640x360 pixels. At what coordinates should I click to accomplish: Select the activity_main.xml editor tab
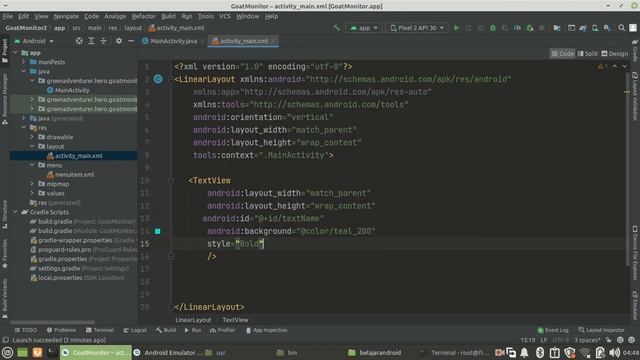click(243, 41)
